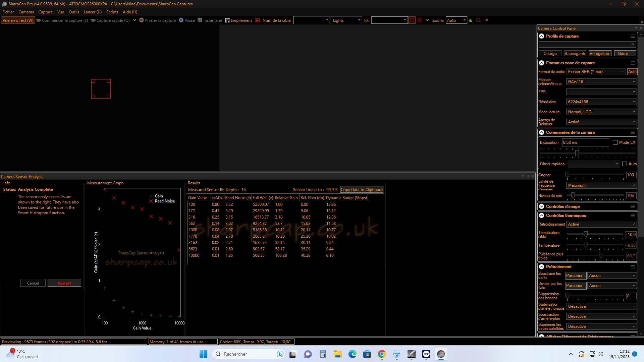
Task: Open the Fichier menu
Action: pos(8,12)
